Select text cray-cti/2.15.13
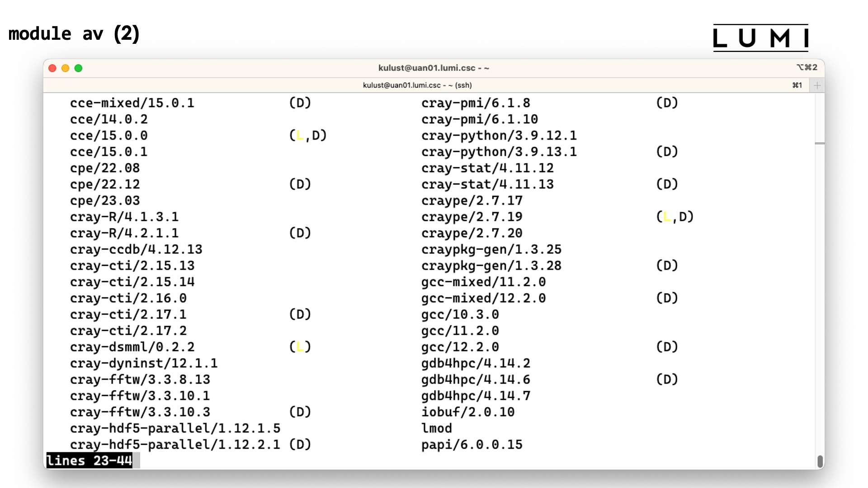Image resolution: width=868 pixels, height=488 pixels. pos(132,266)
